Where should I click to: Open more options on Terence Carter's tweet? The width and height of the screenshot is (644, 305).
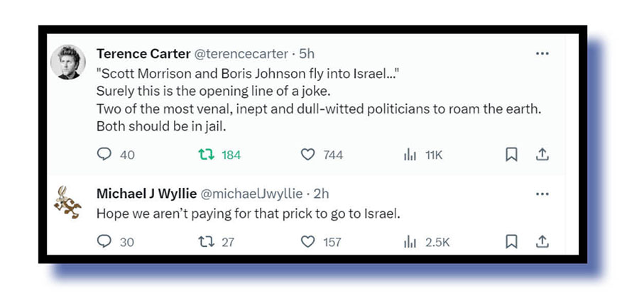pyautogui.click(x=542, y=53)
